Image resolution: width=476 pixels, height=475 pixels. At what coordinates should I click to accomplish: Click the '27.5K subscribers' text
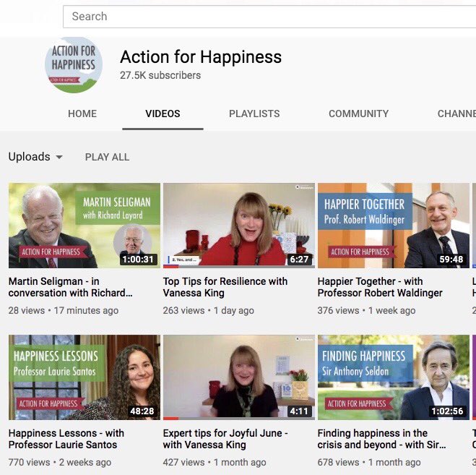pyautogui.click(x=160, y=75)
